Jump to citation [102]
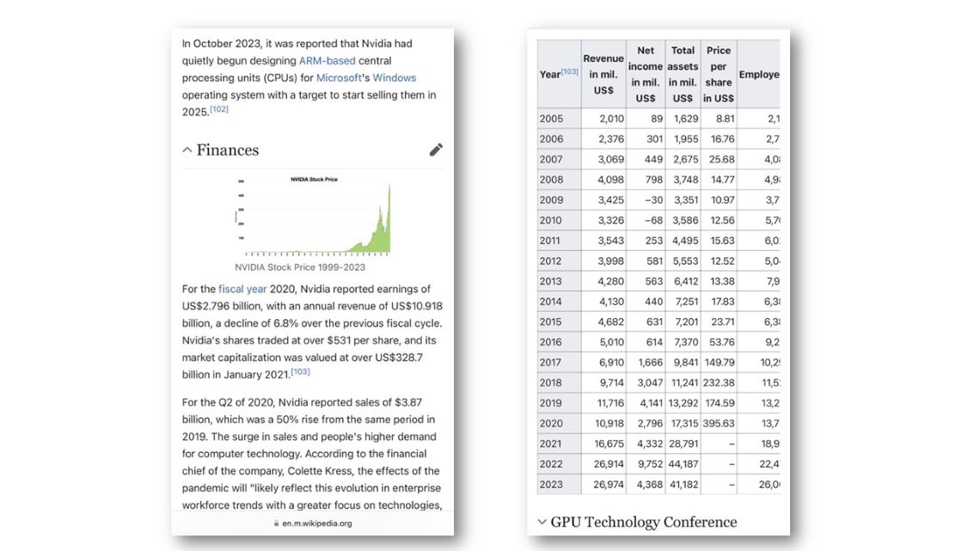The width and height of the screenshot is (980, 551). pos(219,110)
